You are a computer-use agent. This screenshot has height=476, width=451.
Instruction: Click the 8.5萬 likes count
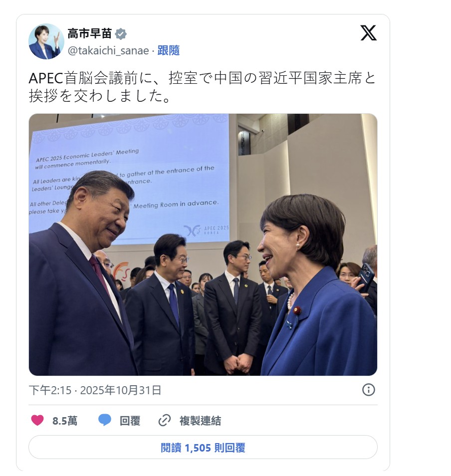65,421
